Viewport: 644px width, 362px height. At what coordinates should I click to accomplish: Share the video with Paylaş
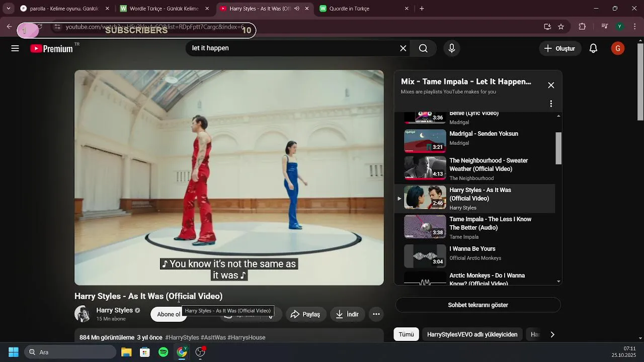click(x=306, y=314)
